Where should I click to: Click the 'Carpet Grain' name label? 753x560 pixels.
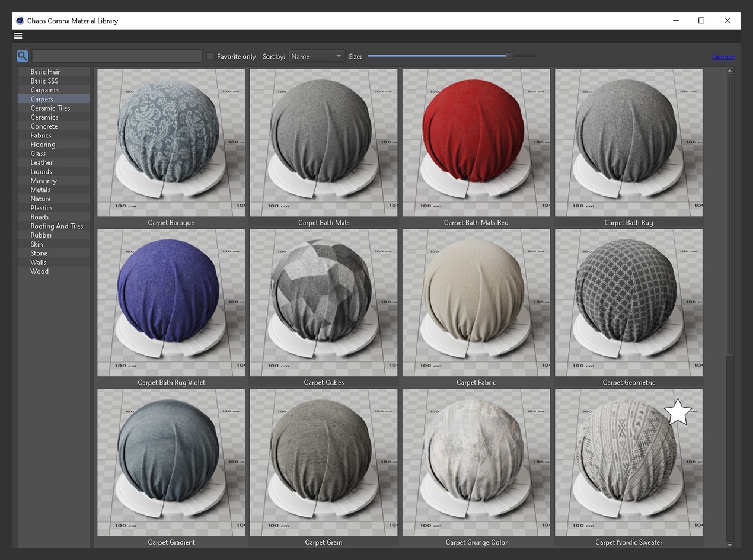point(324,542)
